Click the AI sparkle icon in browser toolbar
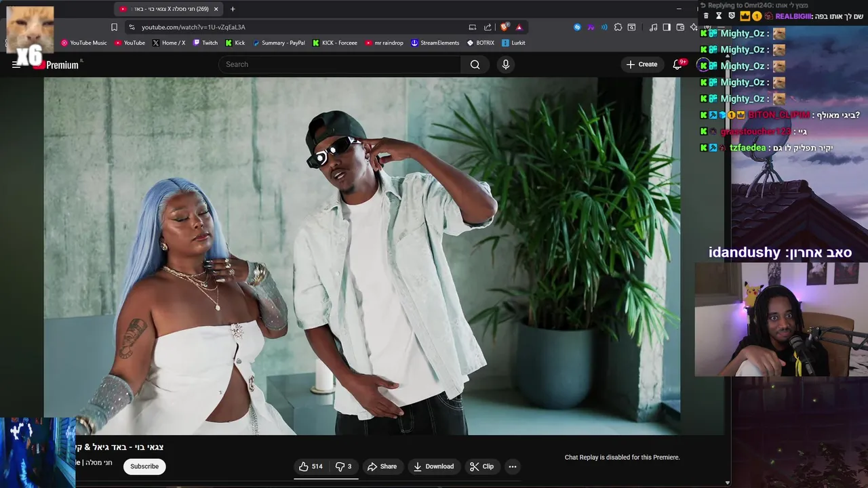This screenshot has width=868, height=488. click(x=693, y=27)
